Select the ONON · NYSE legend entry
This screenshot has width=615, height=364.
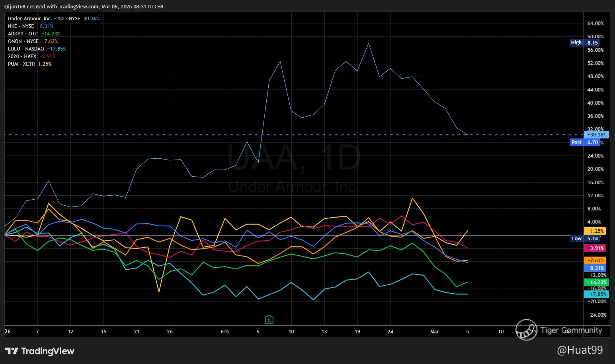click(23, 41)
